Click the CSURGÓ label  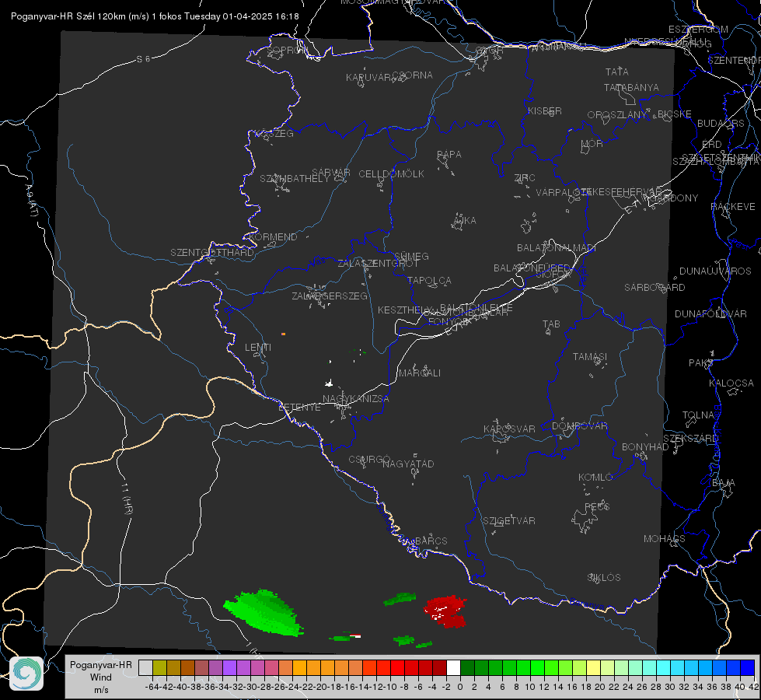[x=369, y=460]
